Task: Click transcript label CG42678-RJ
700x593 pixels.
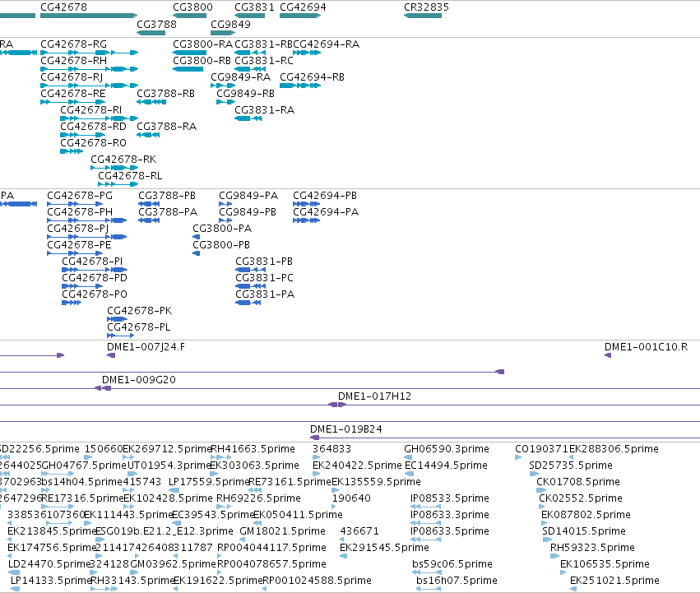Action: [x=72, y=77]
